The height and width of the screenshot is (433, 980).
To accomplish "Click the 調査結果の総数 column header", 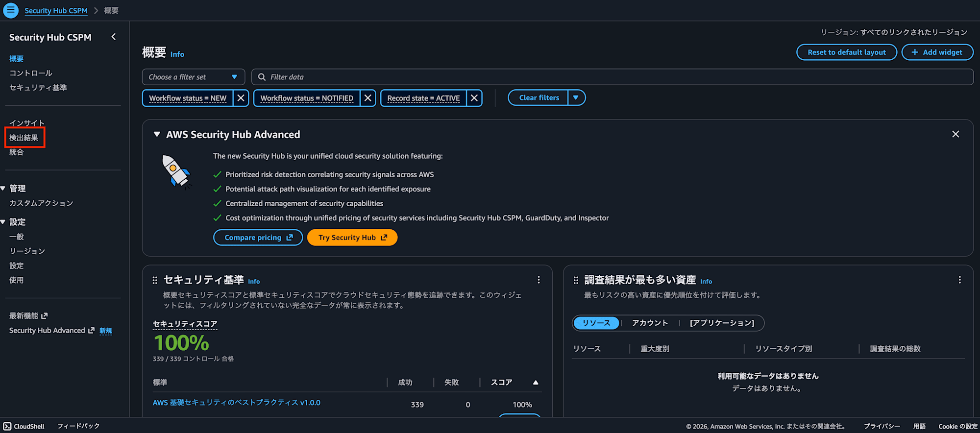I will pyautogui.click(x=895, y=349).
